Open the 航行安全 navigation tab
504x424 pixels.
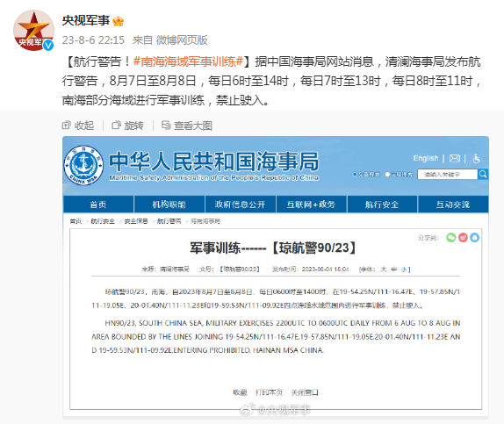[x=382, y=205]
